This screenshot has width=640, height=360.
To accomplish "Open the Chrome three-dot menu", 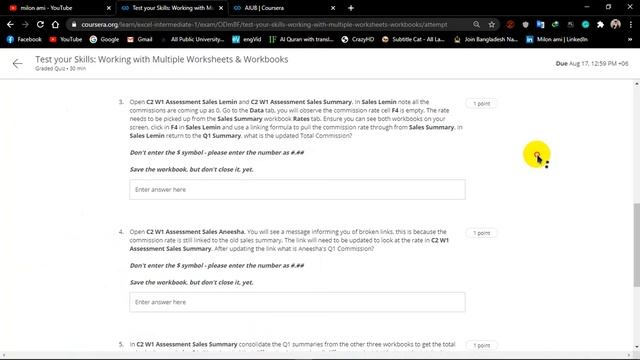I will point(631,24).
